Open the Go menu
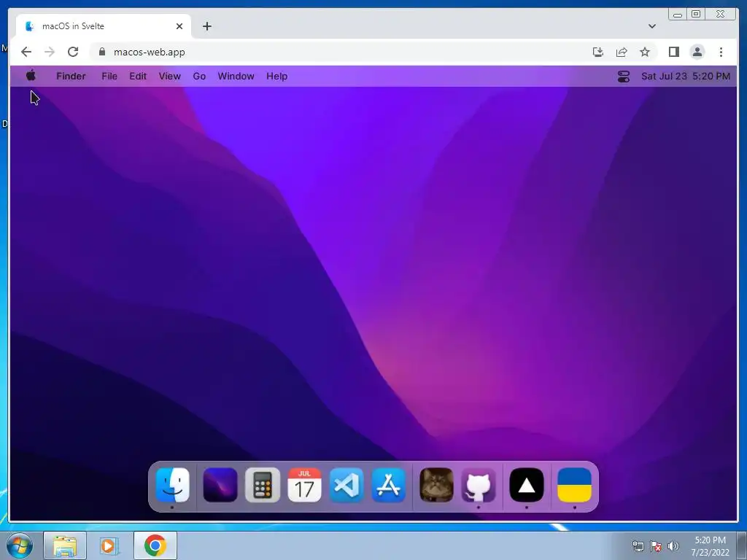The width and height of the screenshot is (747, 560). [x=199, y=76]
